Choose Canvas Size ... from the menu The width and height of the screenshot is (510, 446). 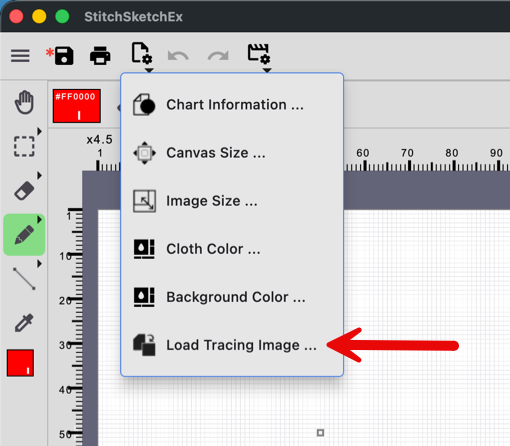[x=232, y=153]
